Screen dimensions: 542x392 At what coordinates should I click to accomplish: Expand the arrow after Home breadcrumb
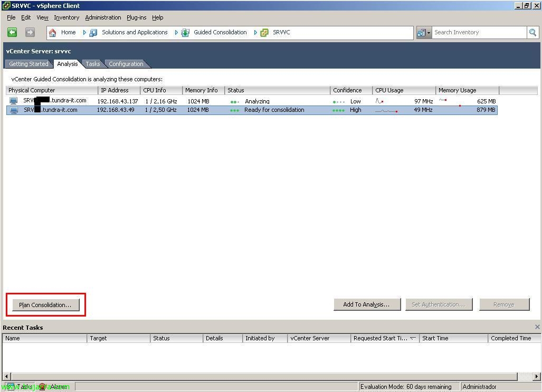point(84,33)
